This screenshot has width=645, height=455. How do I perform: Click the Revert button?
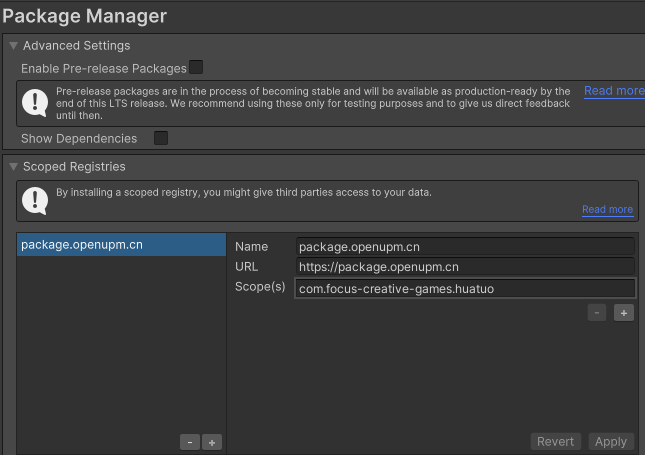tap(555, 442)
